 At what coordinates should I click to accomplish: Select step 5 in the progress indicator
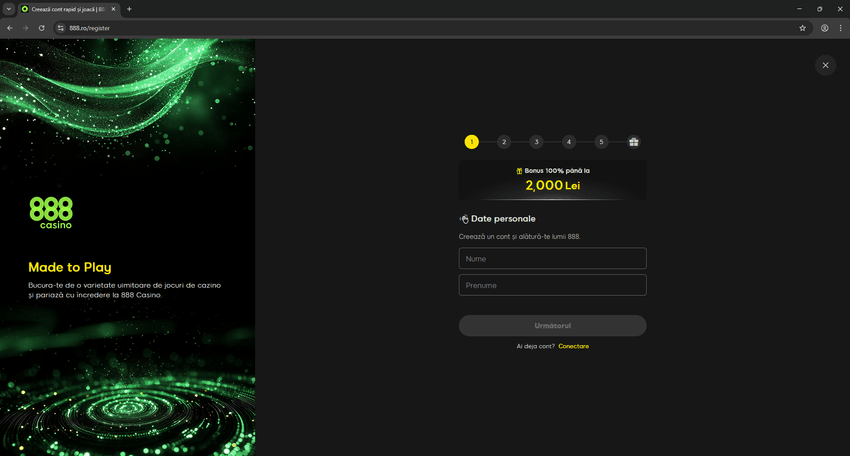coord(601,142)
